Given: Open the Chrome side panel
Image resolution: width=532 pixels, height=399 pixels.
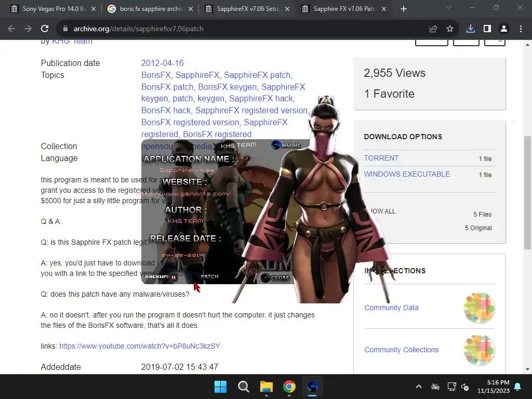Looking at the screenshot, I should pos(487,29).
